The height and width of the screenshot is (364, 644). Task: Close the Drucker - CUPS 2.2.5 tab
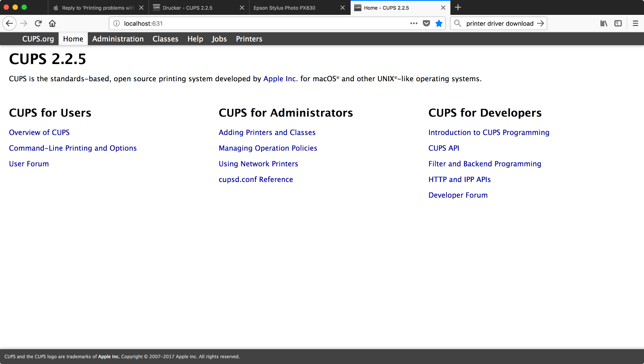[242, 7]
